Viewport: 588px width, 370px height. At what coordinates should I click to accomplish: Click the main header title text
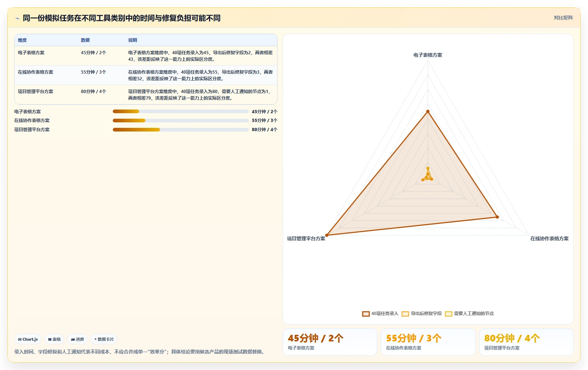click(122, 18)
